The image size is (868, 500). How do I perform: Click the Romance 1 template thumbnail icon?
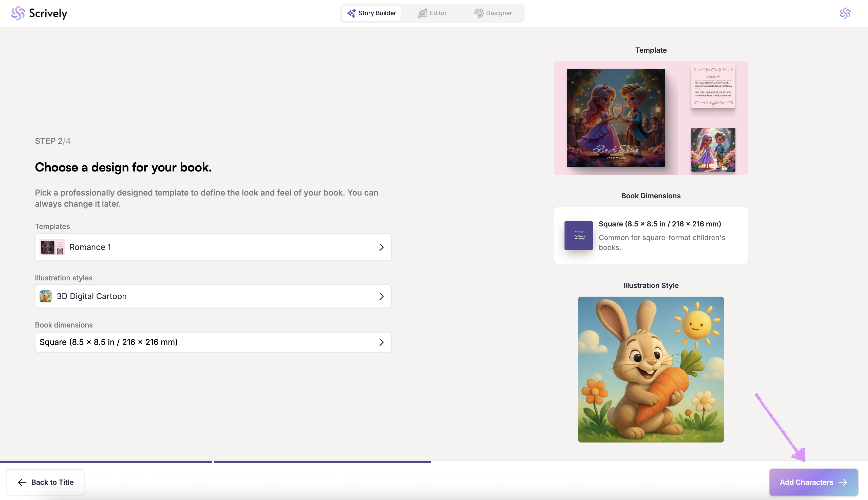[52, 247]
